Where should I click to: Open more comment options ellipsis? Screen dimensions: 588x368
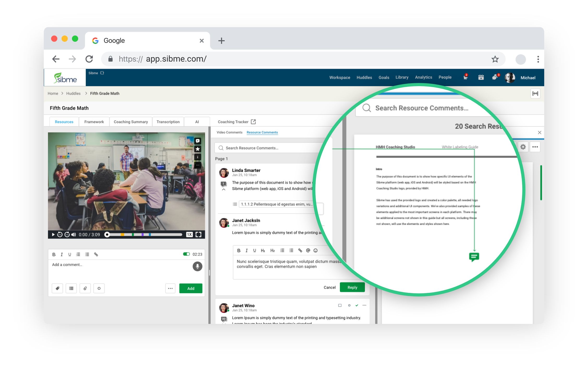[x=170, y=288]
